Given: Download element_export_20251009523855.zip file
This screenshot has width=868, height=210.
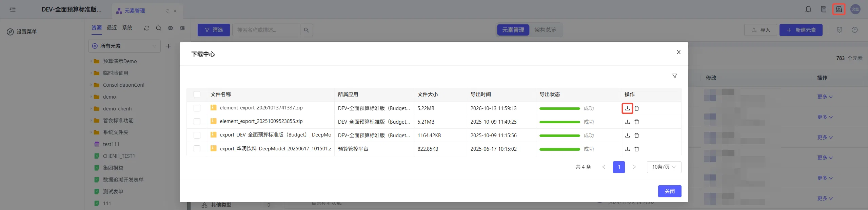Looking at the screenshot, I should [627, 122].
